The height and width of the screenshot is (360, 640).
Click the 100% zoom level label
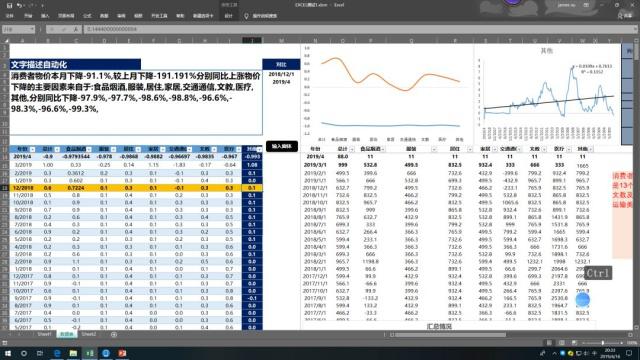tap(631, 343)
